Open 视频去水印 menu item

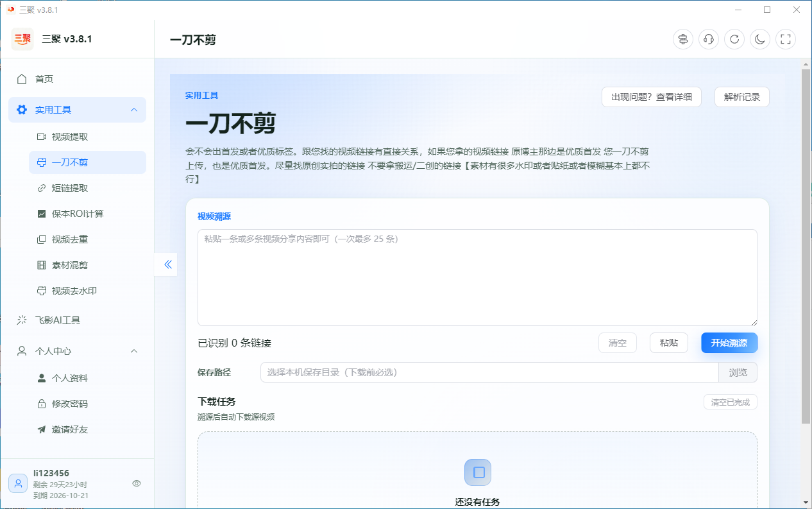(x=87, y=291)
